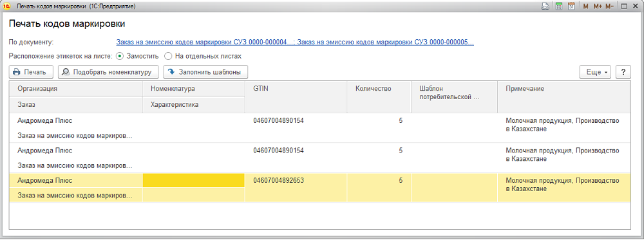This screenshot has height=240, width=644.
Task: Click the M- memory subtract button
Action: click(609, 6)
